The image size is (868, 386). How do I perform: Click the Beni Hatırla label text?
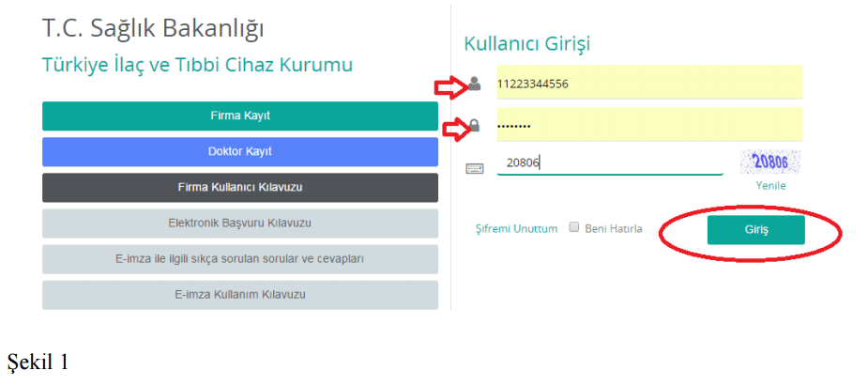614,228
